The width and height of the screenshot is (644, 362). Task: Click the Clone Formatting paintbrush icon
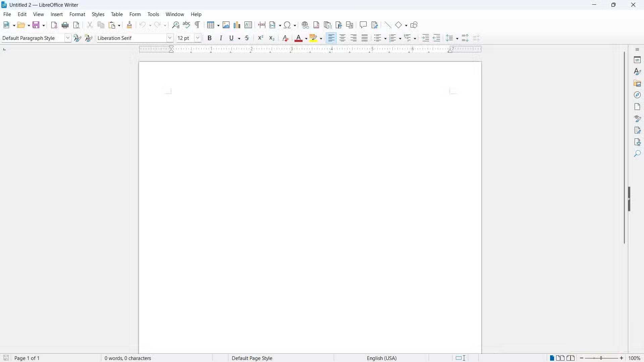pos(130,25)
